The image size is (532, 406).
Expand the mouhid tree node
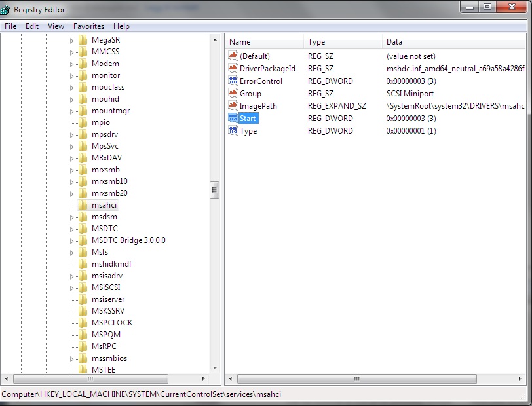[71, 100]
